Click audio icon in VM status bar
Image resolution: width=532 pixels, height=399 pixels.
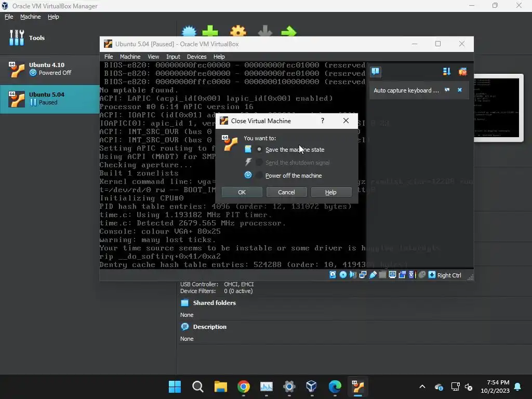coord(353,275)
